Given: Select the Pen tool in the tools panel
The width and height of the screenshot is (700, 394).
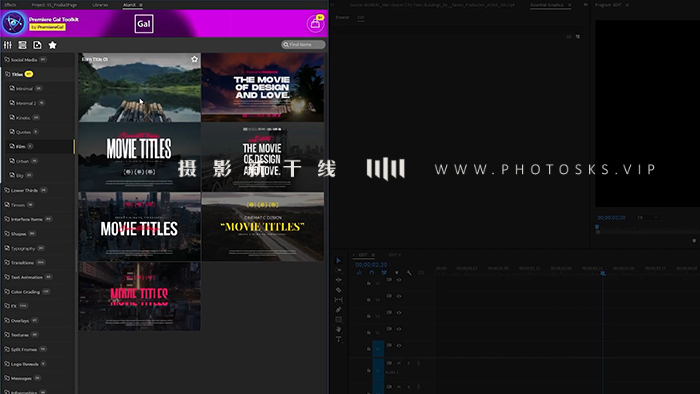Looking at the screenshot, I should [x=338, y=310].
